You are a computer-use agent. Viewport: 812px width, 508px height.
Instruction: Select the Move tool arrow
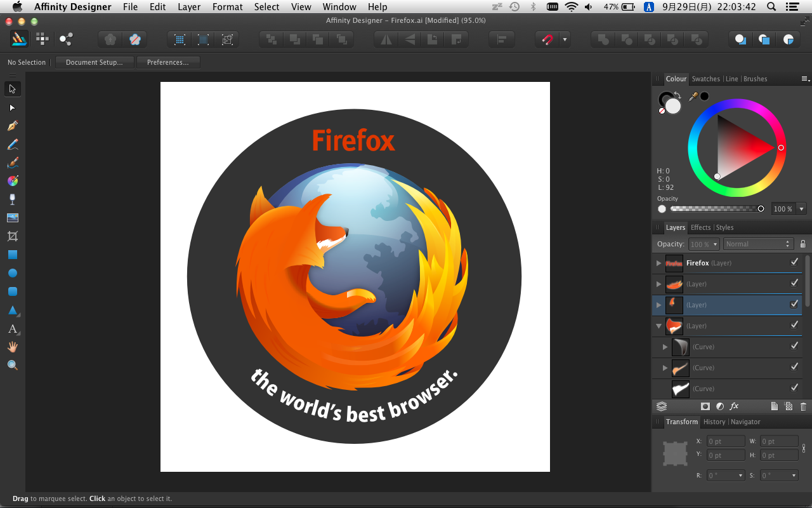click(12, 89)
